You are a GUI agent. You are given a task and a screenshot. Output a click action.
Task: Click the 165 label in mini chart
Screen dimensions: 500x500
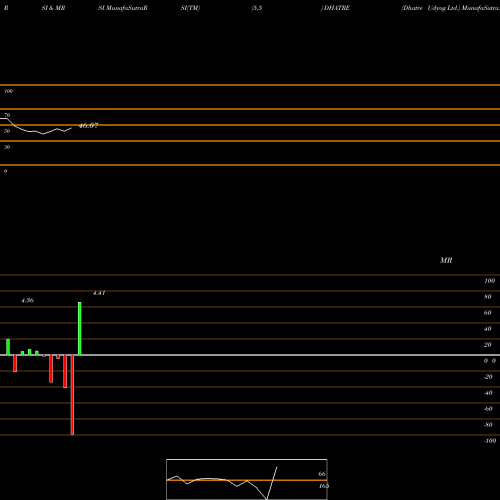(324, 486)
